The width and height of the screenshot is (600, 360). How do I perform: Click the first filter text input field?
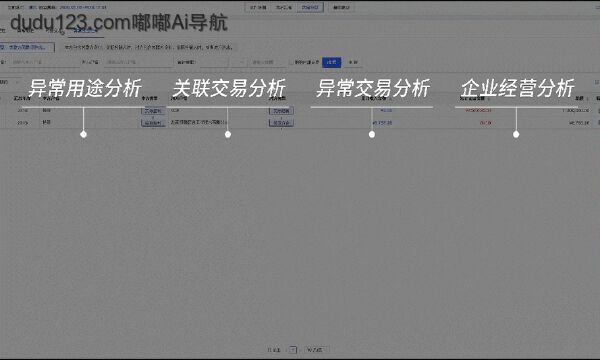tap(44, 62)
